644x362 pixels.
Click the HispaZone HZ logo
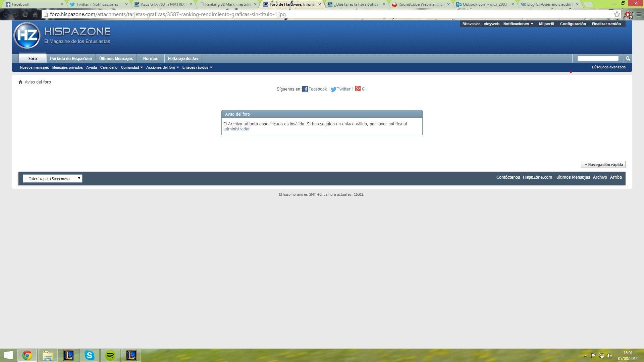(x=27, y=35)
